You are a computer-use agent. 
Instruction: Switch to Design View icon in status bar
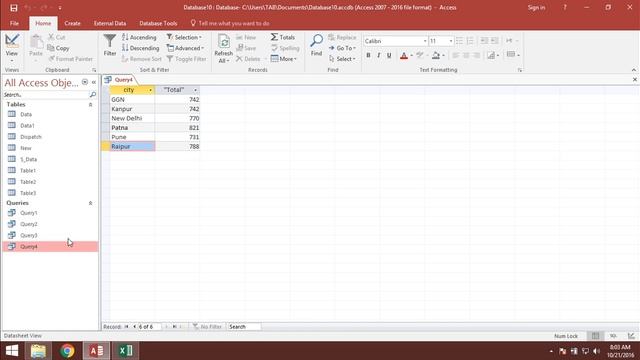[631, 336]
